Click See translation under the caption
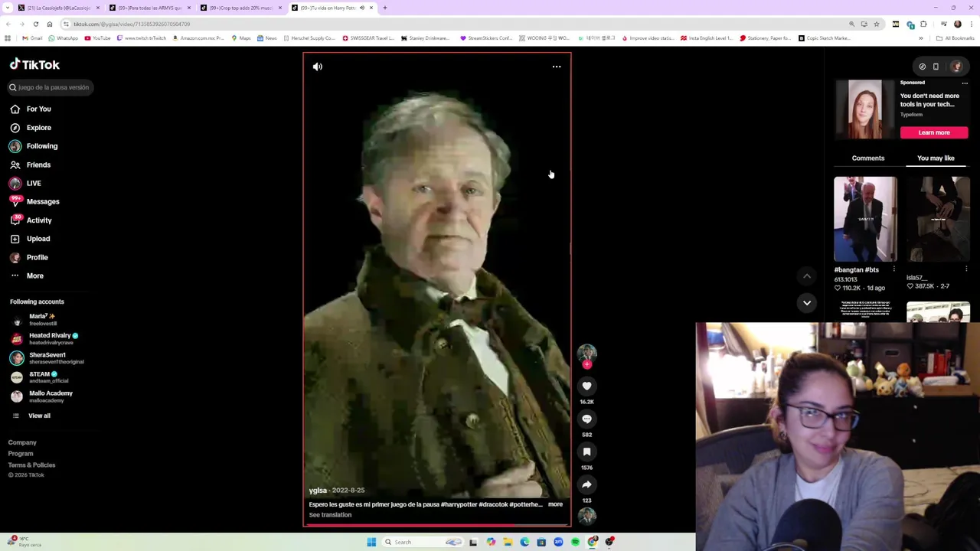 pos(330,515)
